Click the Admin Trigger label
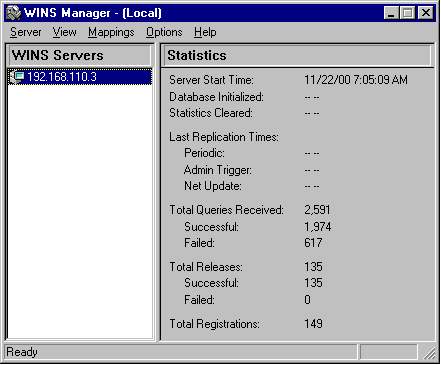The image size is (441, 365). [218, 170]
